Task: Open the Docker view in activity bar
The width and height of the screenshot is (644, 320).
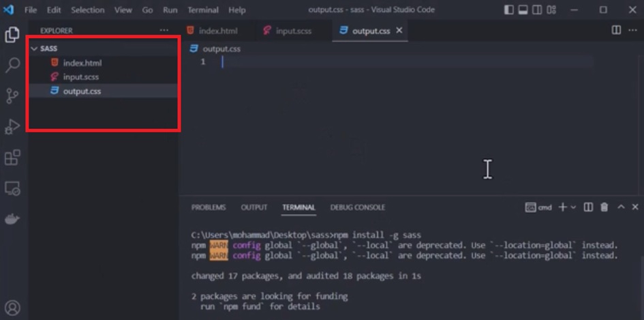Action: point(12,219)
